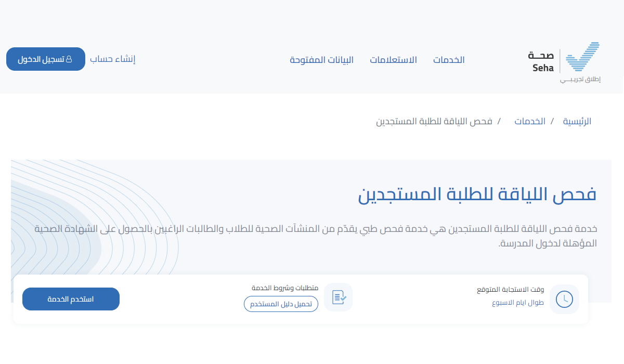Click the متطلبات وشروط الخدمة label
Screen dimensions: 624x364
click(x=285, y=288)
